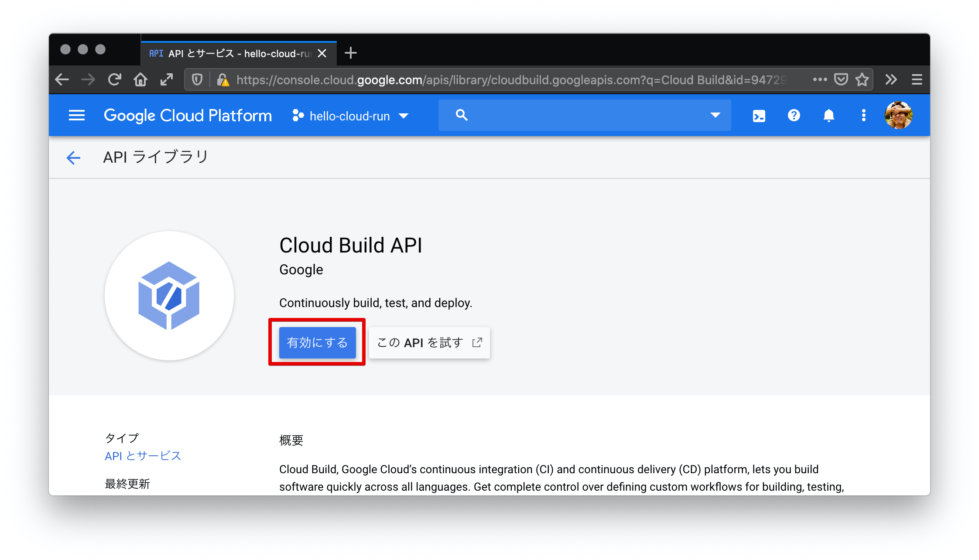Viewport: 979px width, 560px height.
Task: Click the 概要 heading
Action: pyautogui.click(x=291, y=440)
